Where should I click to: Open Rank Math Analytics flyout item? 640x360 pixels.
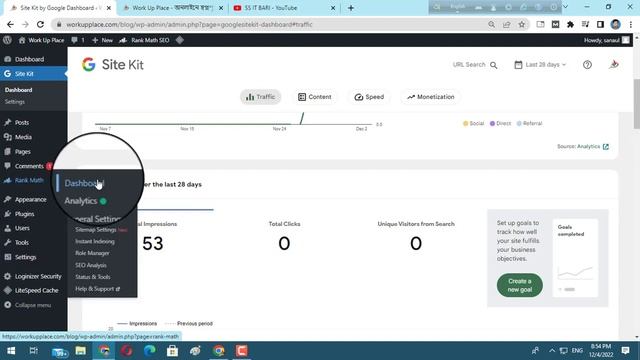click(81, 201)
